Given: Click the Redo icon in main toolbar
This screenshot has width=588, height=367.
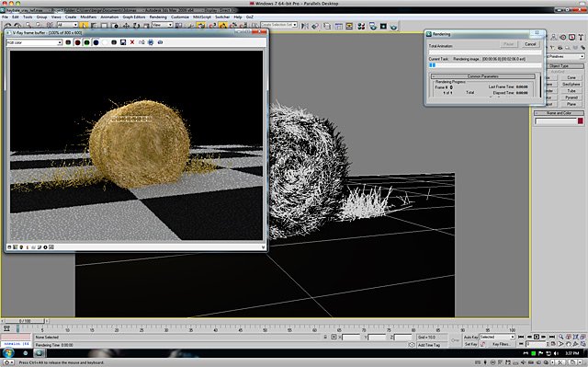Looking at the screenshot, I should [17, 26].
